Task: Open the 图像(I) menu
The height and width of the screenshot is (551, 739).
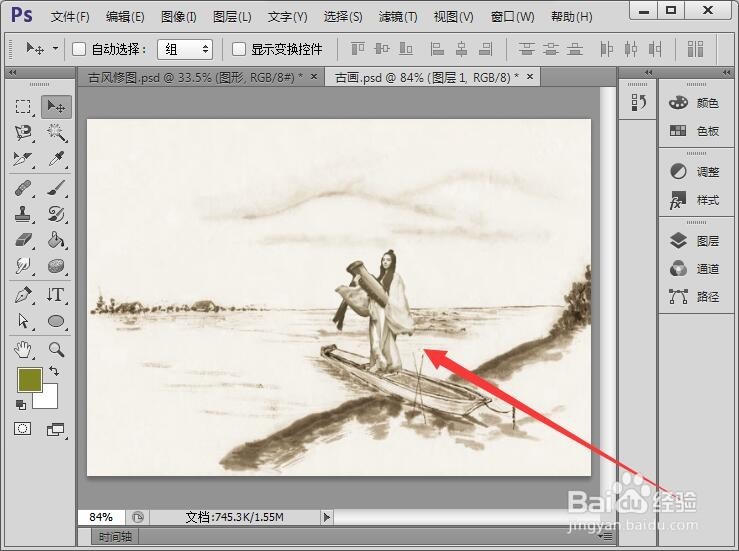Action: (x=179, y=17)
